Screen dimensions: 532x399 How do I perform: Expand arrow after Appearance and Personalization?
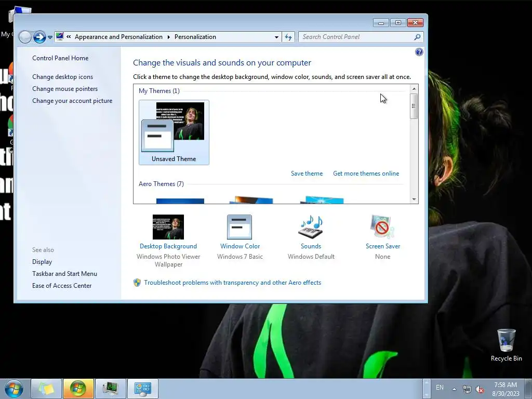pos(169,37)
